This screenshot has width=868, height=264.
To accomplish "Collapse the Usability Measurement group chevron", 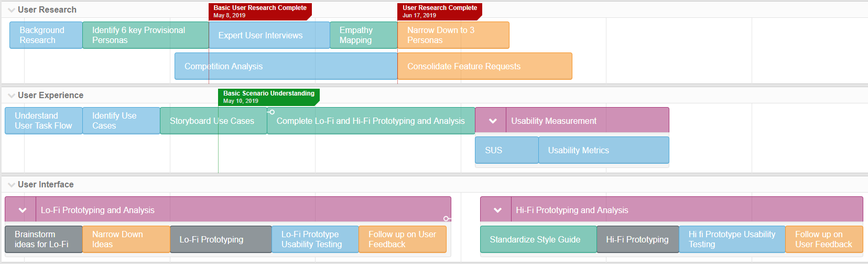I will tap(493, 121).
